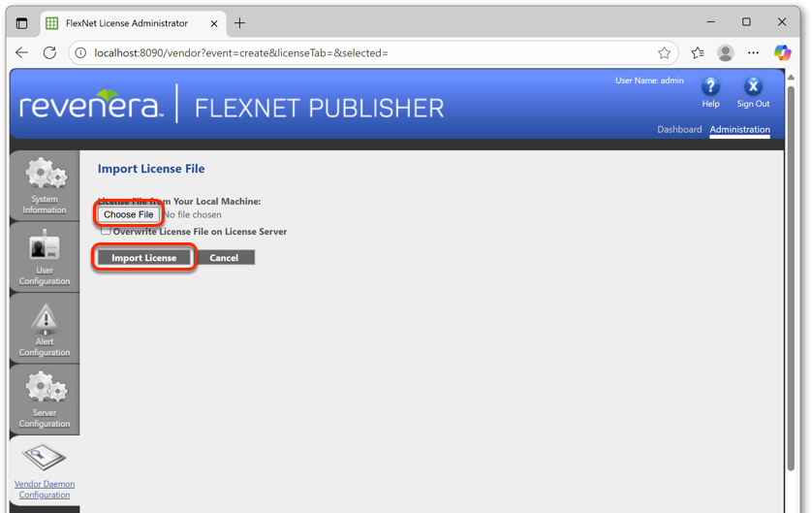The width and height of the screenshot is (812, 513).
Task: Click 'User Name: admin' text
Action: pyautogui.click(x=649, y=80)
